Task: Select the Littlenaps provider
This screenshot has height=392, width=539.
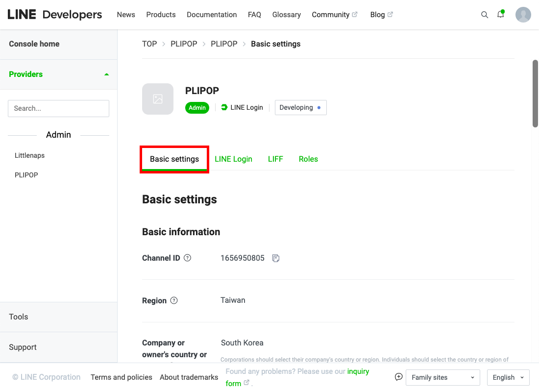Action: click(29, 155)
